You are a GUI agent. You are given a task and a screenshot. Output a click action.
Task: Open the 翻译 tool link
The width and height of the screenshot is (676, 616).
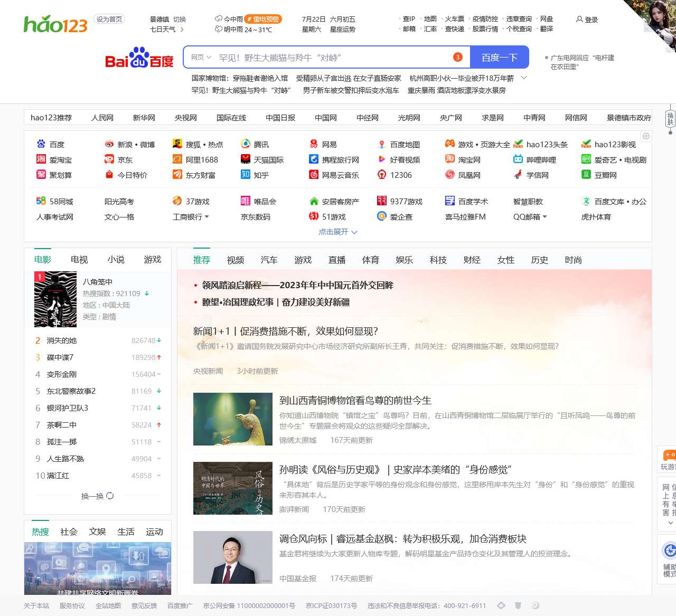547,29
